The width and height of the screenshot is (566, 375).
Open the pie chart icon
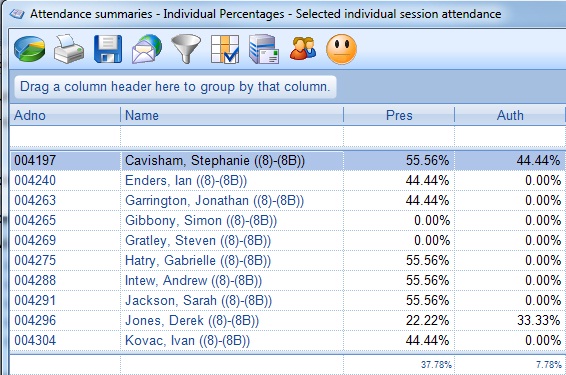tap(30, 49)
